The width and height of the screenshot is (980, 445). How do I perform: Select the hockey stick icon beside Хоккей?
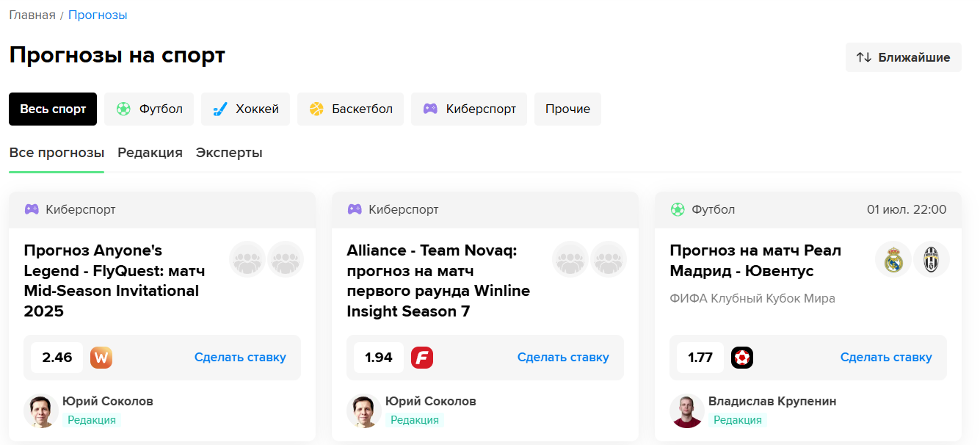(x=218, y=108)
